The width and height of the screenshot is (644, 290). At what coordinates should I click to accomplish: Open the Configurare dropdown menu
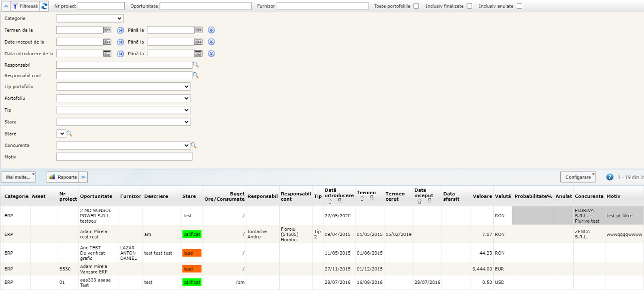(578, 177)
